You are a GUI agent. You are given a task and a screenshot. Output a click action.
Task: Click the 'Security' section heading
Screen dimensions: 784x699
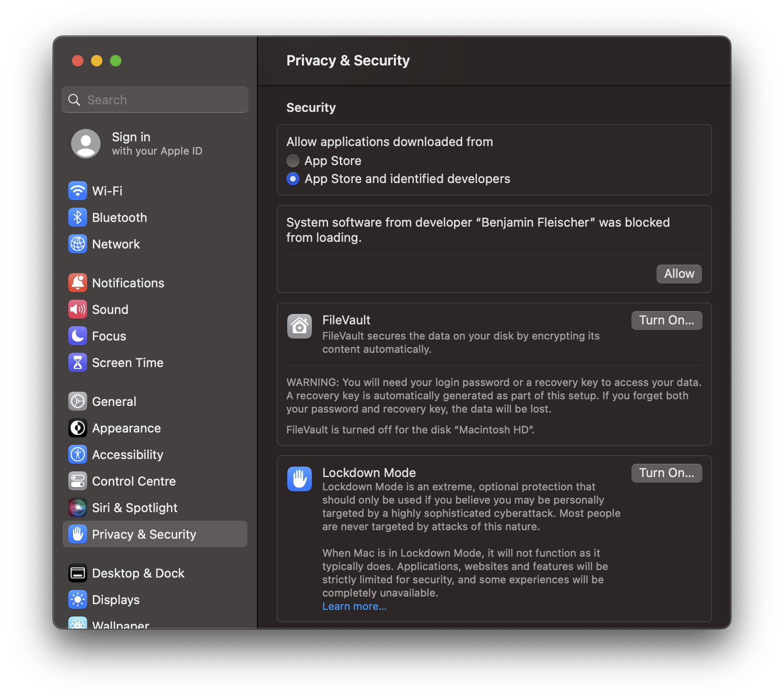pyautogui.click(x=311, y=108)
